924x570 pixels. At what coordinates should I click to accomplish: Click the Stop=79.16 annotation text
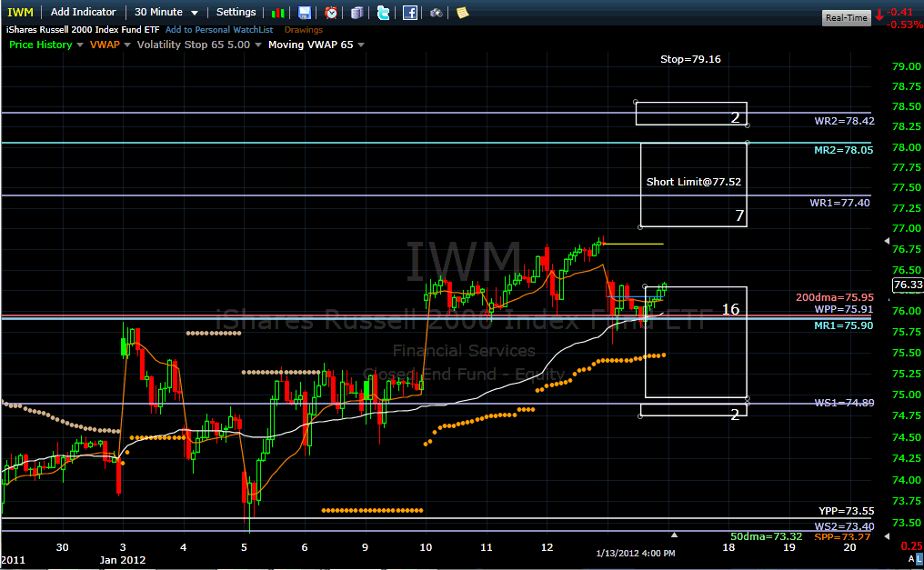tap(690, 59)
